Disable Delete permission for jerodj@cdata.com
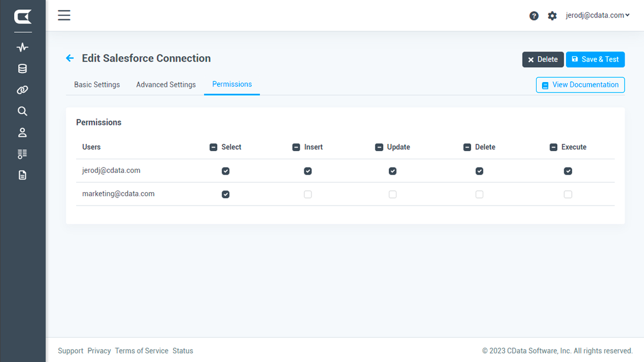The height and width of the screenshot is (362, 644). coord(479,170)
